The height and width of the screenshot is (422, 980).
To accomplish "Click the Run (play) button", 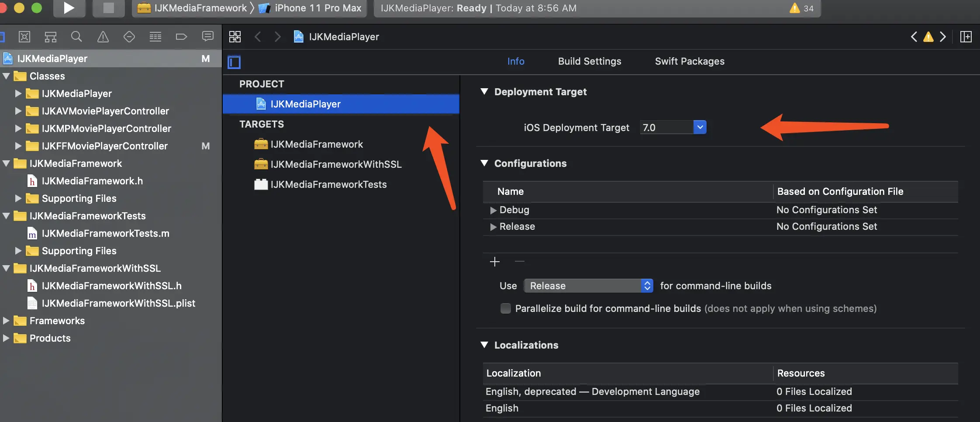I will [x=69, y=8].
